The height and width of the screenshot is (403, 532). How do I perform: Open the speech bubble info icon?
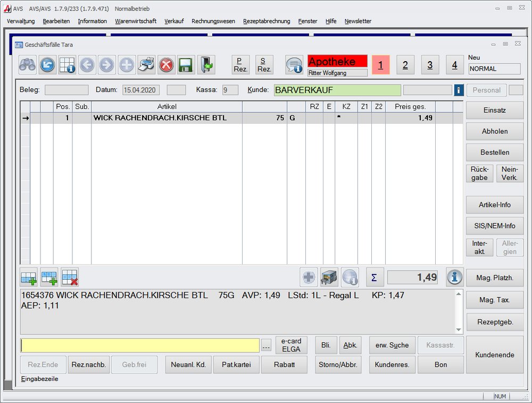pyautogui.click(x=294, y=65)
